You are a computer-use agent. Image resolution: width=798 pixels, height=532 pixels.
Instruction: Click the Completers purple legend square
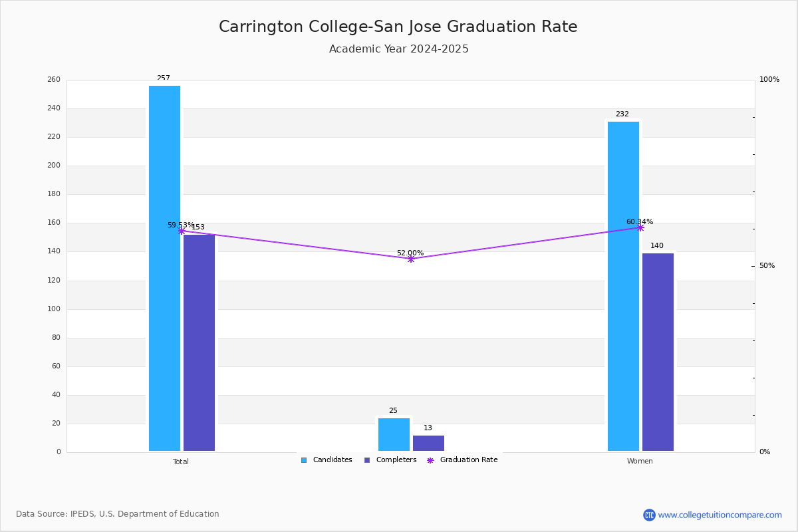pyautogui.click(x=367, y=460)
